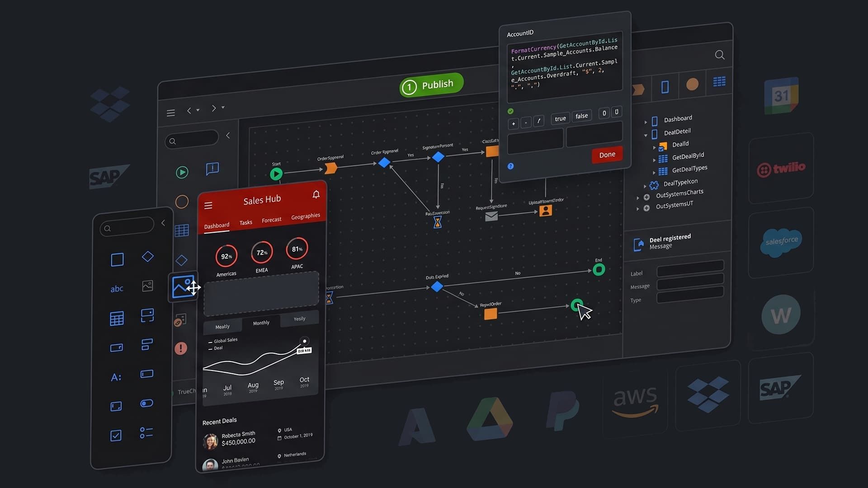Click the switch toggle widget in palette

tap(146, 404)
